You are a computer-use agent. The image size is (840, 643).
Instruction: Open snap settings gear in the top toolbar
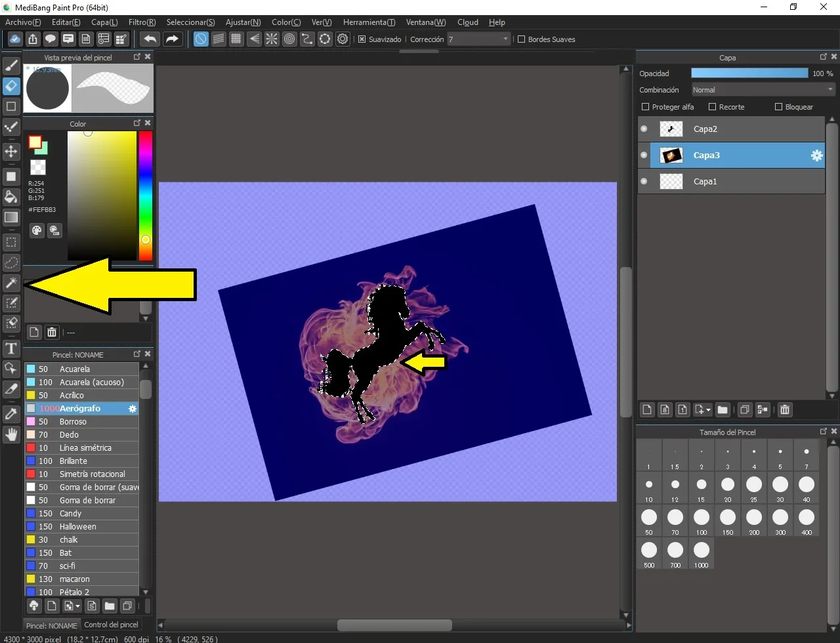[343, 39]
